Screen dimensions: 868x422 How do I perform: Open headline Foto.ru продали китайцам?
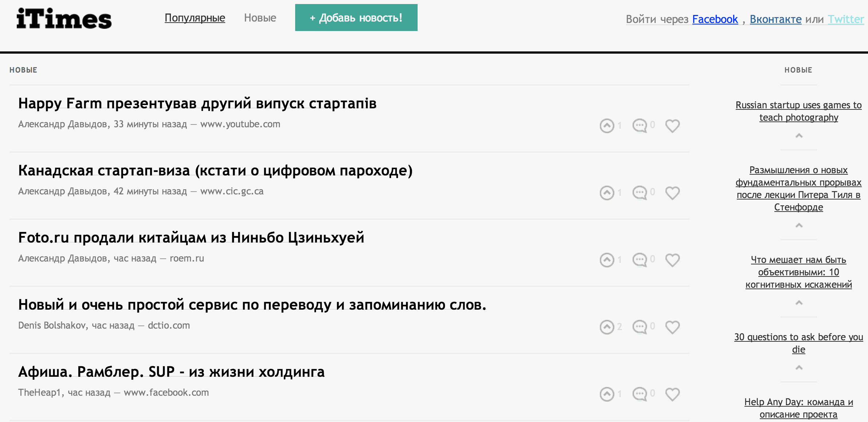point(191,238)
